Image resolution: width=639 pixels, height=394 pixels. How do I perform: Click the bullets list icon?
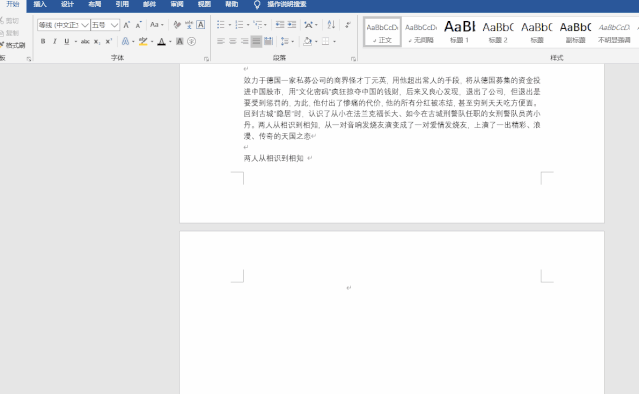[220, 25]
